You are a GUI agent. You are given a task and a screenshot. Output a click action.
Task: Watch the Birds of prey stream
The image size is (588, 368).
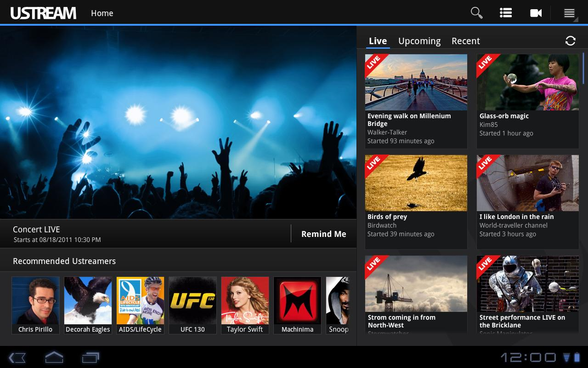(416, 202)
